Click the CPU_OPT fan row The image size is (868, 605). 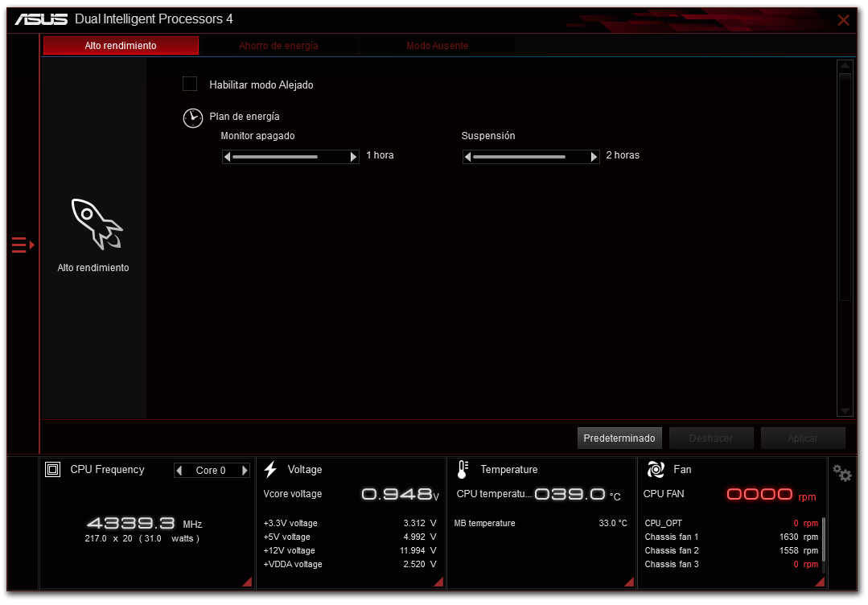click(x=731, y=523)
